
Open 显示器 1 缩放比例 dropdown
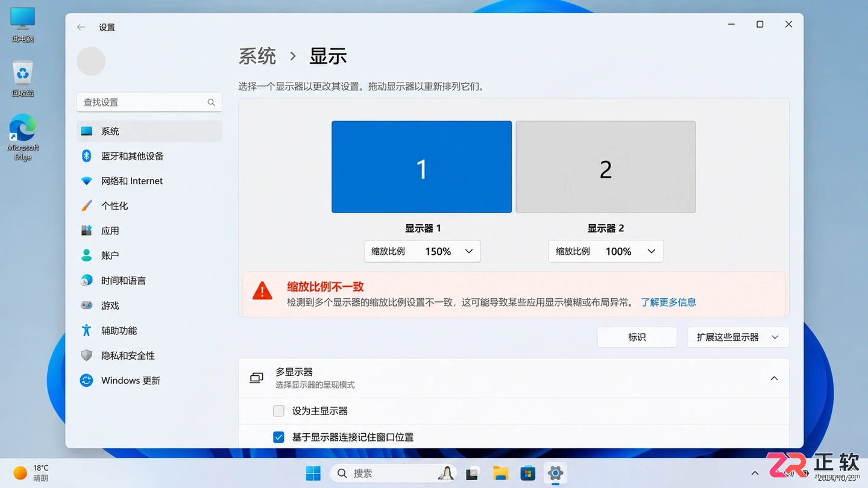pos(422,251)
